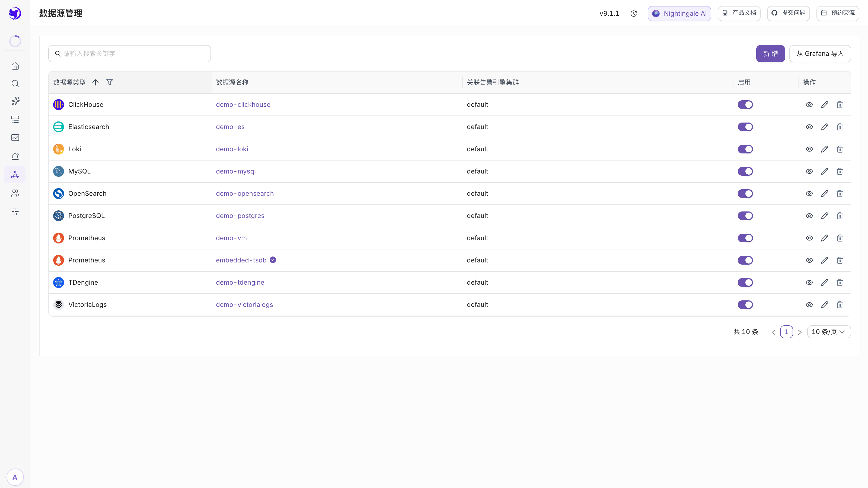Open the people/users sidebar icon

click(15, 193)
